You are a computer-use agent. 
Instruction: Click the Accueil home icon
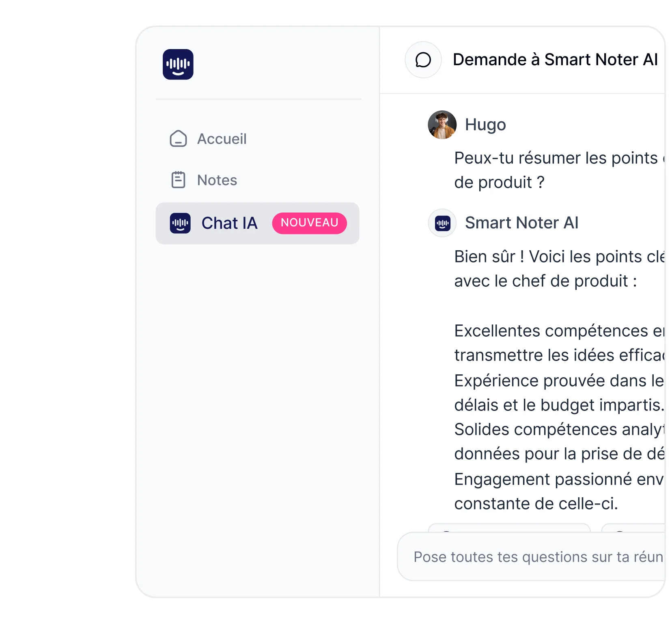pos(178,139)
